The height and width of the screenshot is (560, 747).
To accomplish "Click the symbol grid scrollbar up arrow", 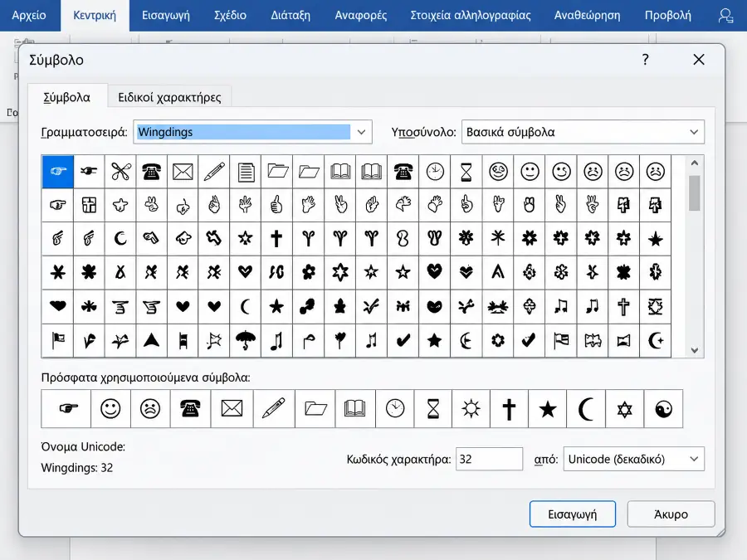I will (695, 163).
